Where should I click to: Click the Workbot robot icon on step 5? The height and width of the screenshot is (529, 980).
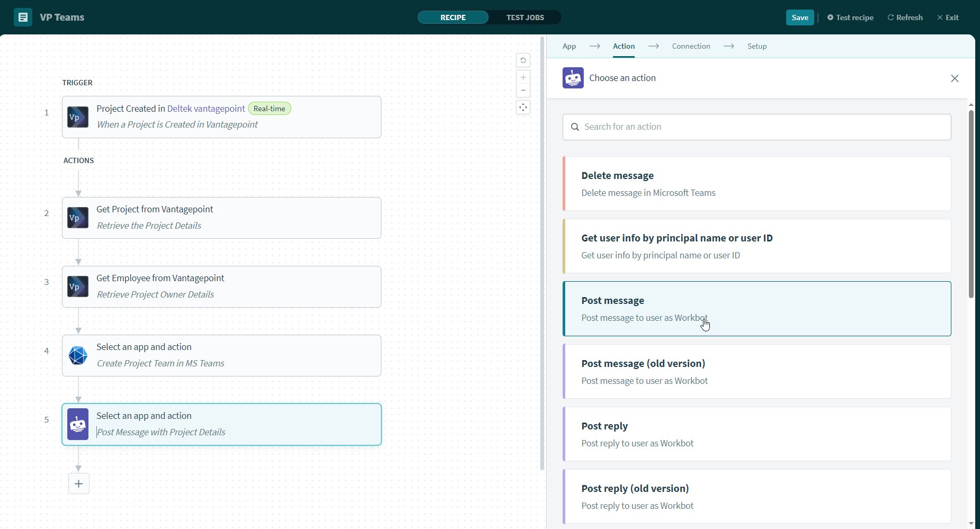(78, 424)
